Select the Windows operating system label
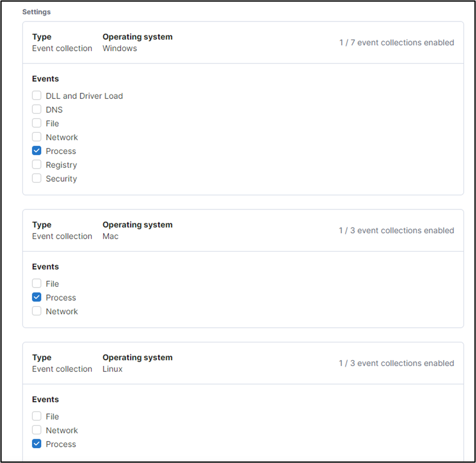The image size is (476, 463). [120, 48]
